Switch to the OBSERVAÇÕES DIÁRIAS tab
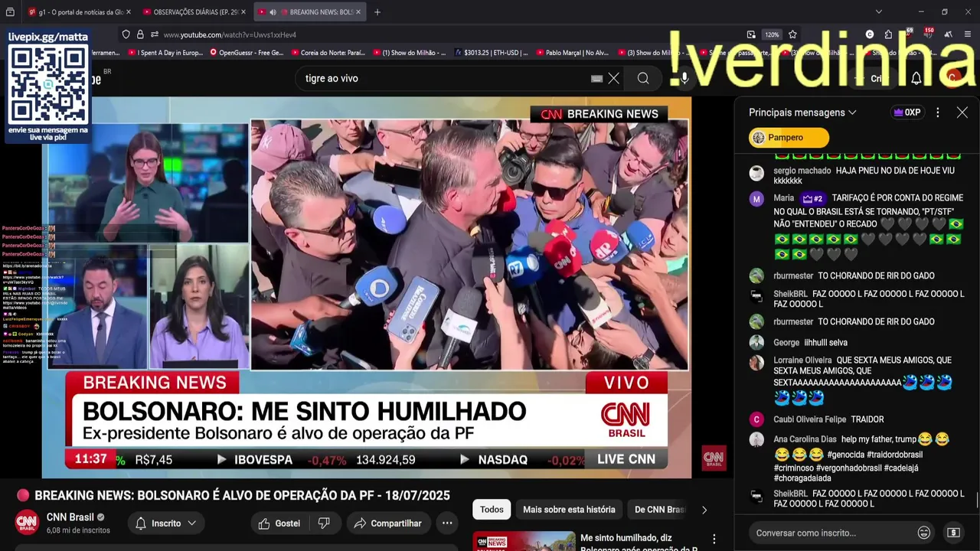Viewport: 980px width, 551px height. coord(194,12)
